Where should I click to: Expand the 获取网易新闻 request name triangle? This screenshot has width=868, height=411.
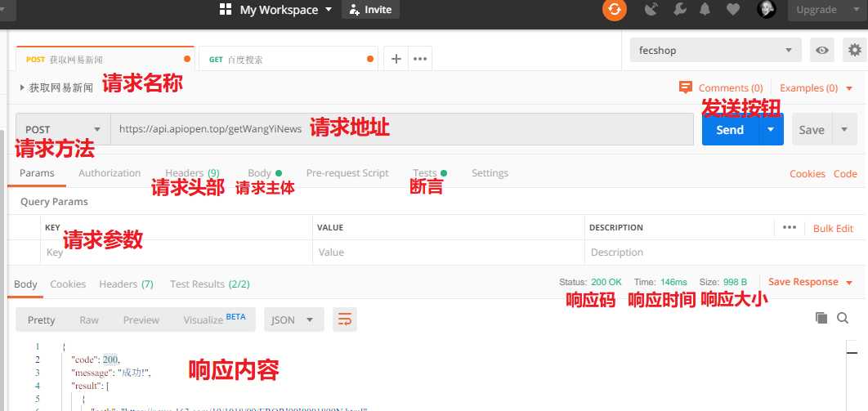pyautogui.click(x=22, y=87)
